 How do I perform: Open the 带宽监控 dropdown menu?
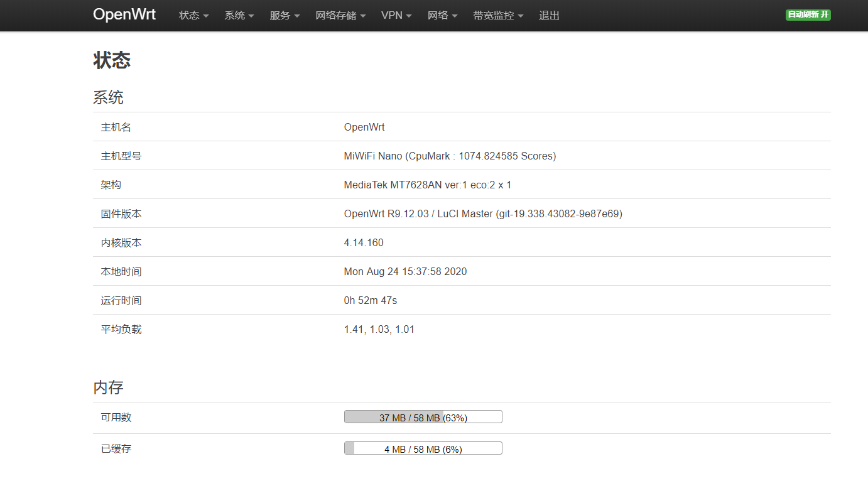pos(498,16)
